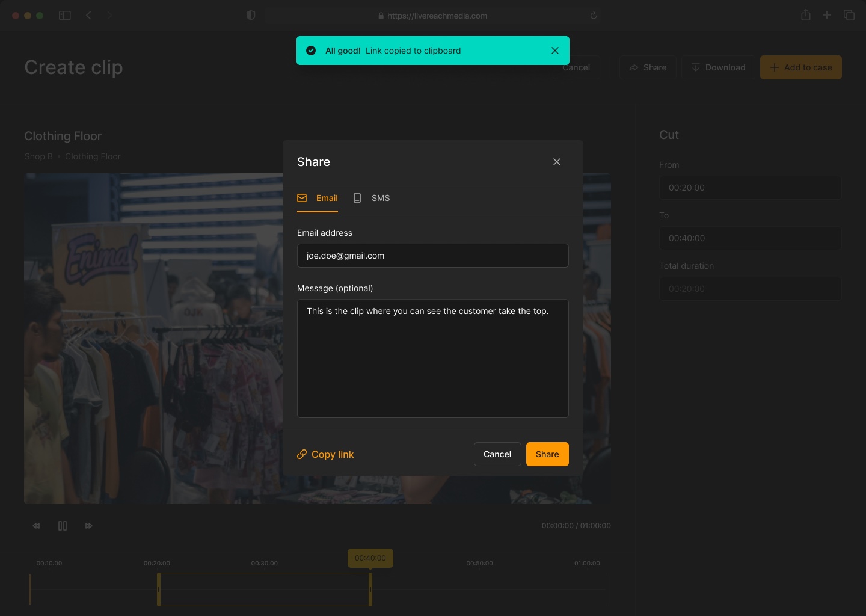Click the envelope icon on Email tab
The width and height of the screenshot is (866, 616).
[x=302, y=198]
